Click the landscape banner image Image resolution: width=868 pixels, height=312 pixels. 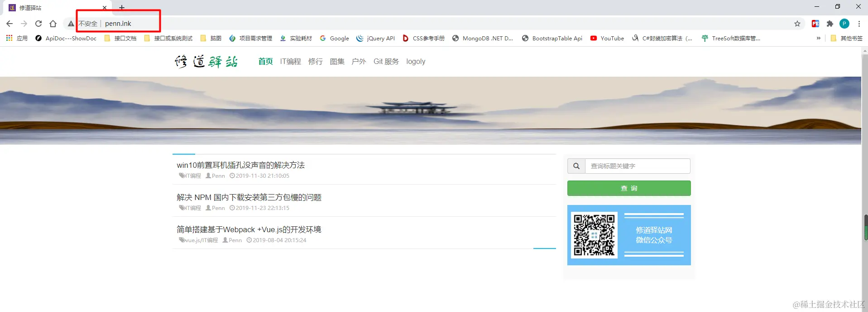point(431,111)
